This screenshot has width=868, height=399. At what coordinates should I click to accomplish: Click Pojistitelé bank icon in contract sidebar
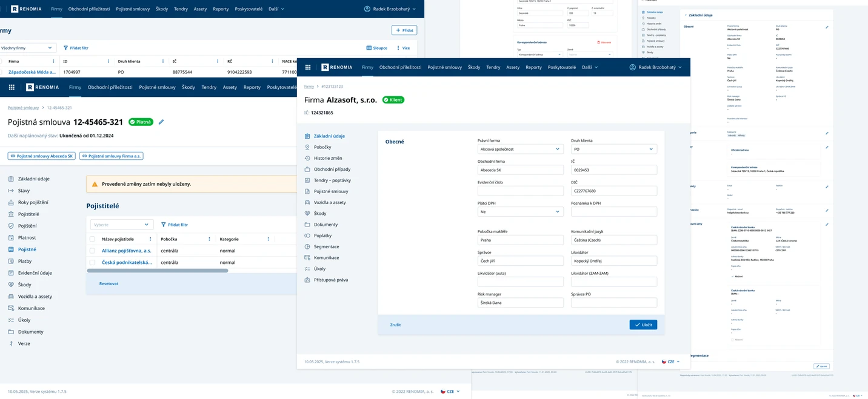11,214
